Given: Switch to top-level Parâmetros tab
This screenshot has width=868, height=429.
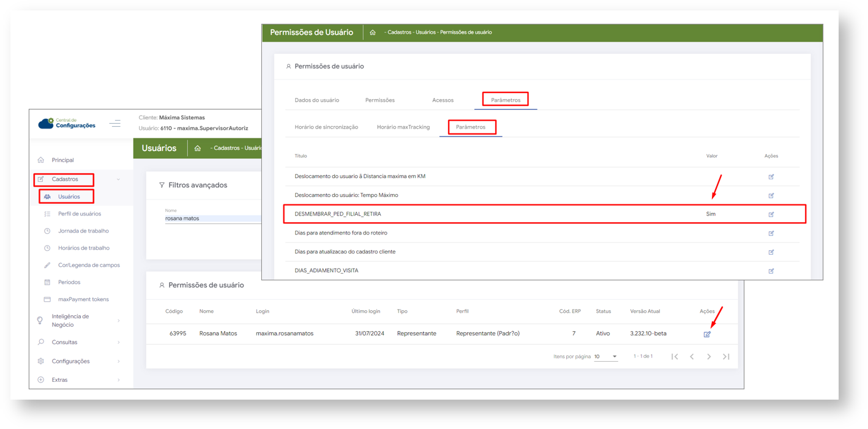Looking at the screenshot, I should 506,100.
